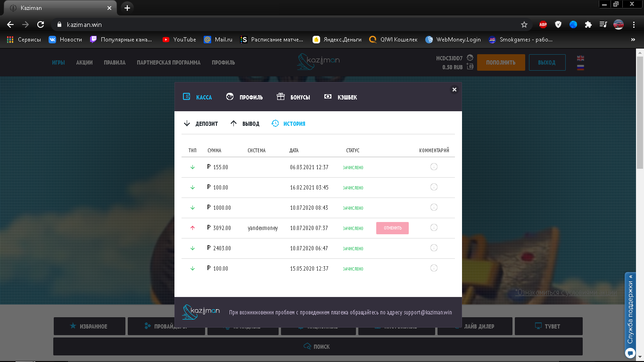Open the Касса tab in modal
Screen dimensions: 644x362
tap(198, 97)
